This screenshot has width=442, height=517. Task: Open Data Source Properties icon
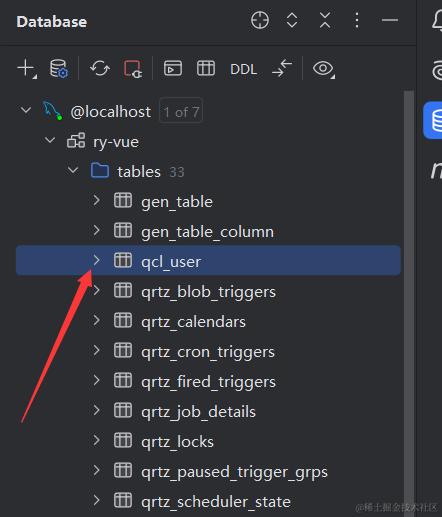click(59, 68)
